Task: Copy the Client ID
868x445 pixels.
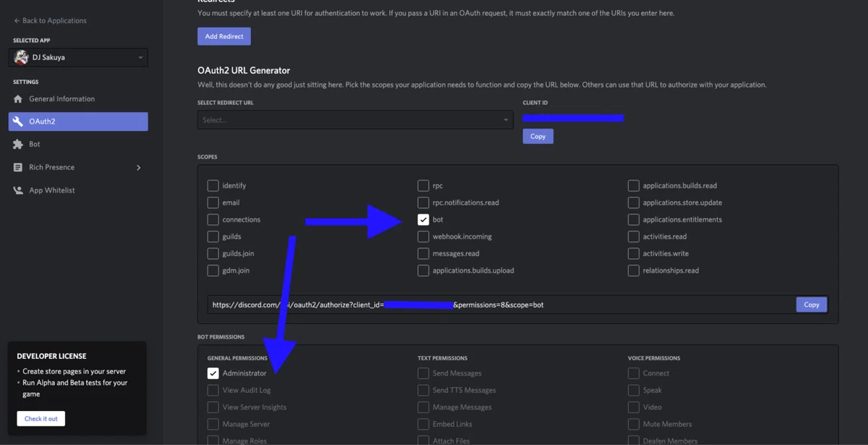Action: (537, 136)
